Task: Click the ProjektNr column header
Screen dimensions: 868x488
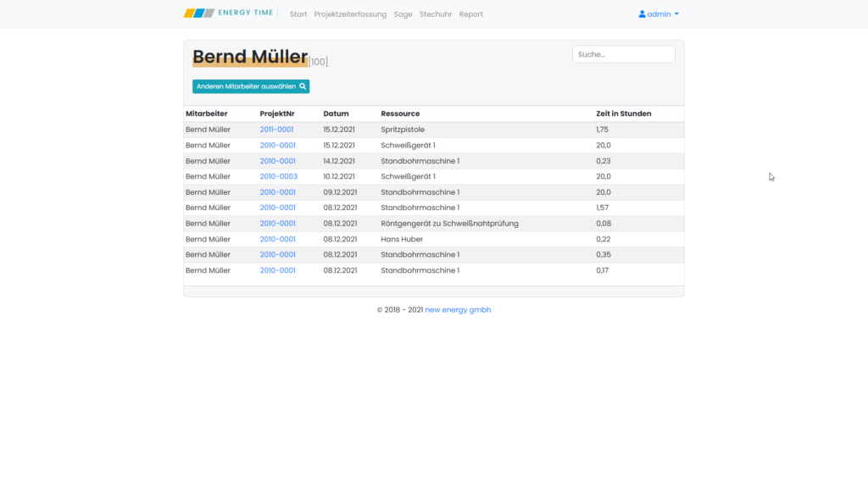Action: [x=277, y=114]
